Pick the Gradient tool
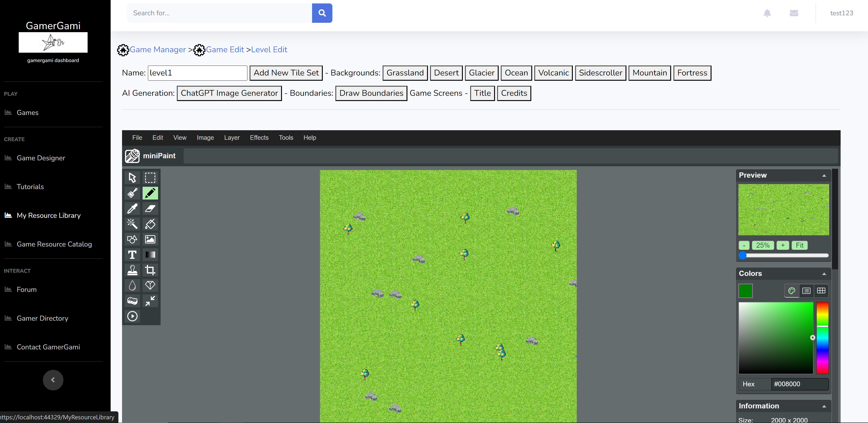The width and height of the screenshot is (868, 423). (150, 255)
